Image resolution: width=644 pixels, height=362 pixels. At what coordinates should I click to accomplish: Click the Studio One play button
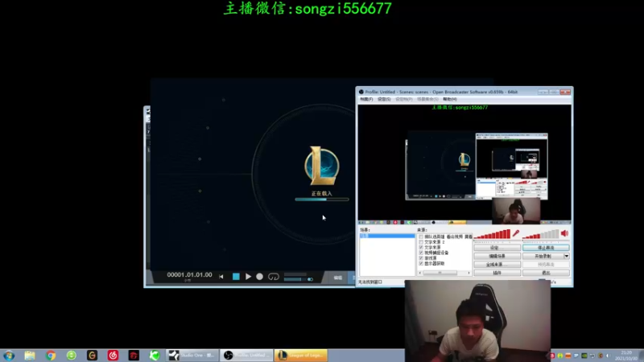tap(248, 277)
